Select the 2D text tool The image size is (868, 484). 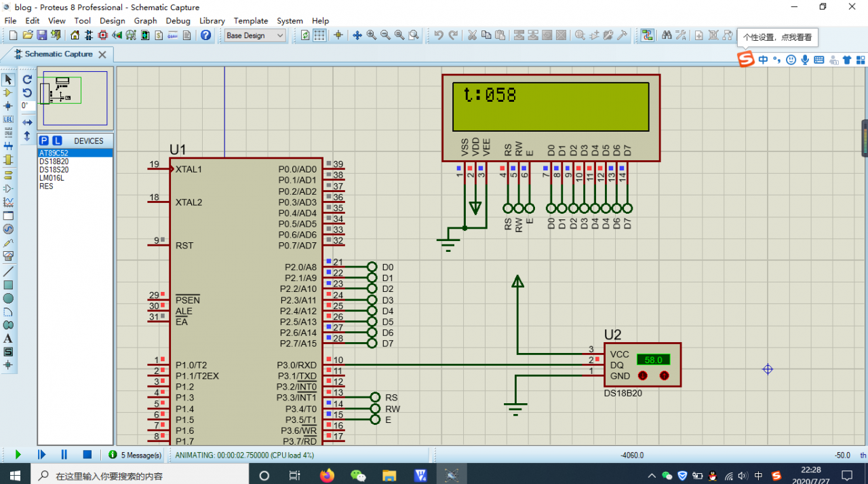[x=8, y=338]
